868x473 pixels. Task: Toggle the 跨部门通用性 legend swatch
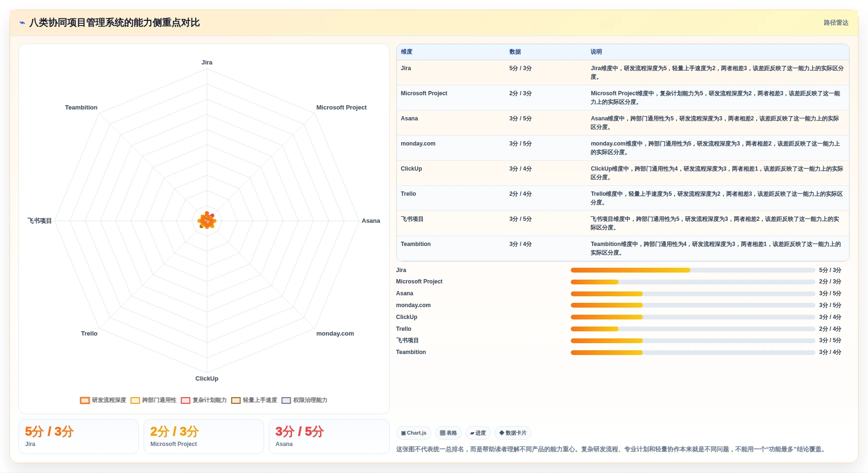[135, 400]
